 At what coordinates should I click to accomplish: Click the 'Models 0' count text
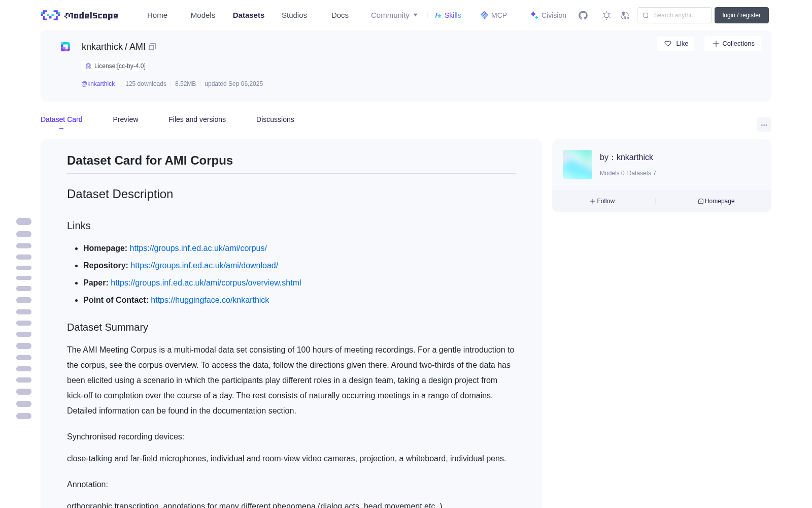(x=612, y=173)
